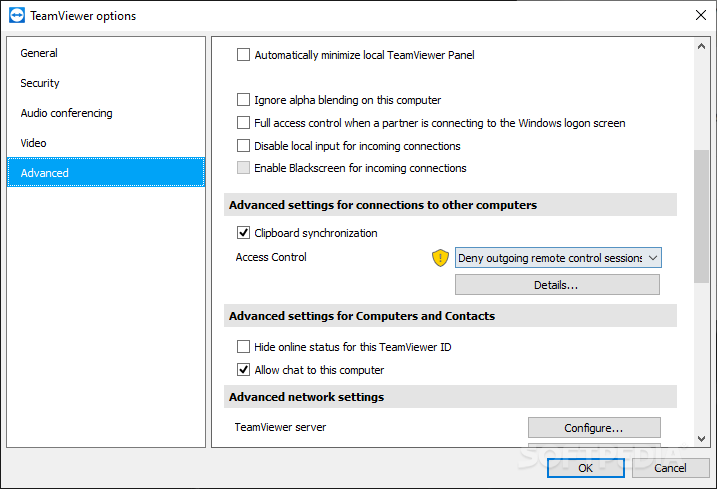Click the vertical scrollbar thumb

[701, 216]
